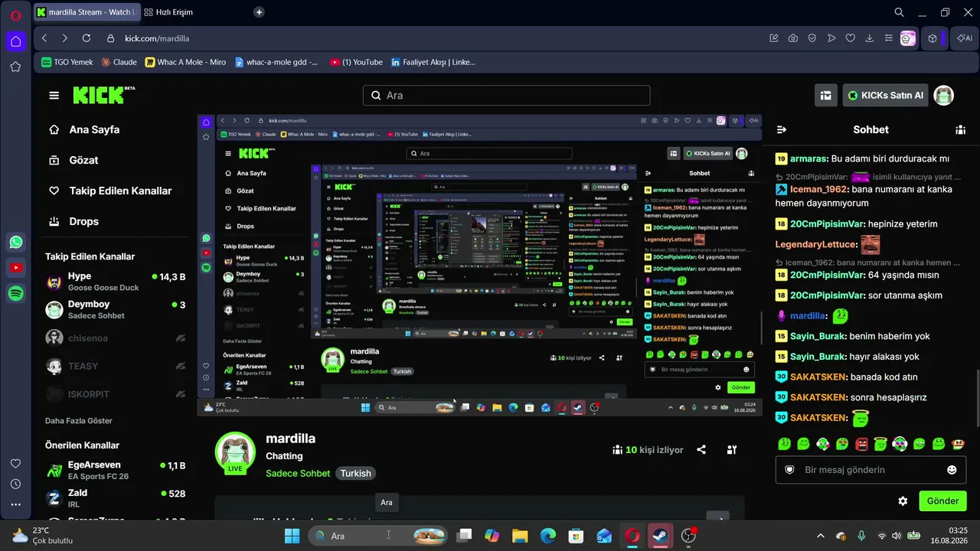Screen dimensions: 980x551
Task: Open the (1) YouTube bookmark
Action: 356,62
